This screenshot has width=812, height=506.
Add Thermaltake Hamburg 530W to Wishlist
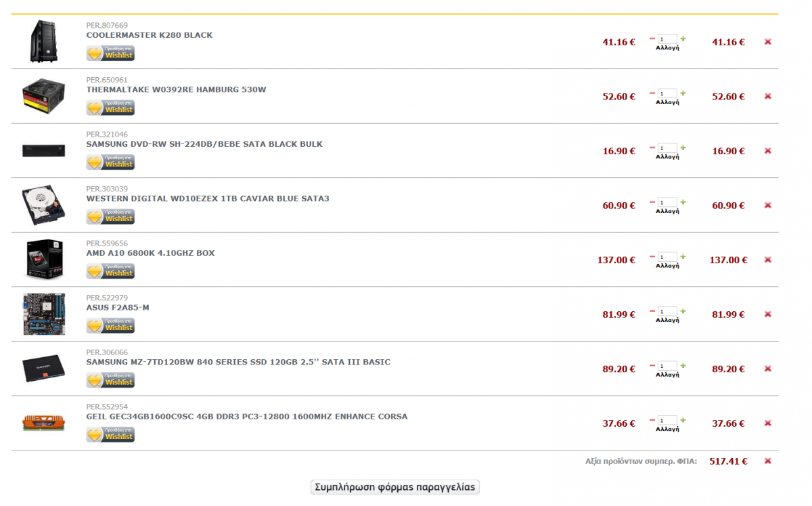(110, 108)
